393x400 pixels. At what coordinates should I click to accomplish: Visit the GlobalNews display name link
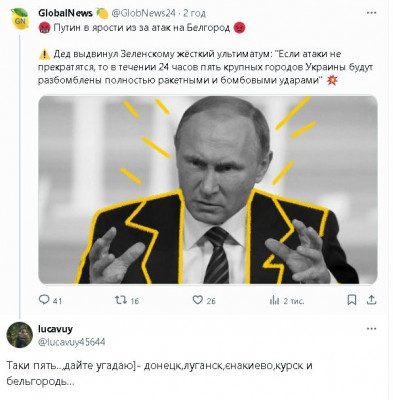coord(65,13)
